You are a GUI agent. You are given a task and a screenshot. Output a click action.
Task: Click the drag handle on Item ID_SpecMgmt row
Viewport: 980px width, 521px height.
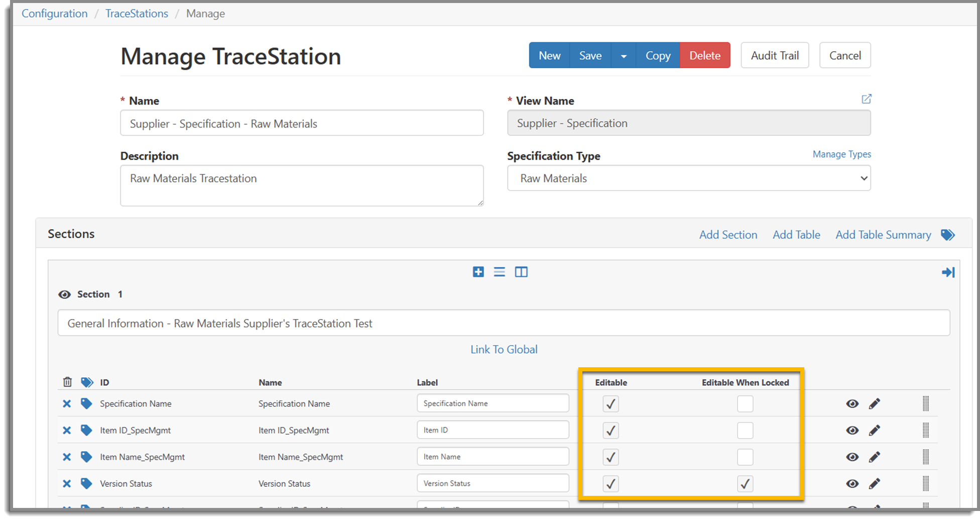926,430
